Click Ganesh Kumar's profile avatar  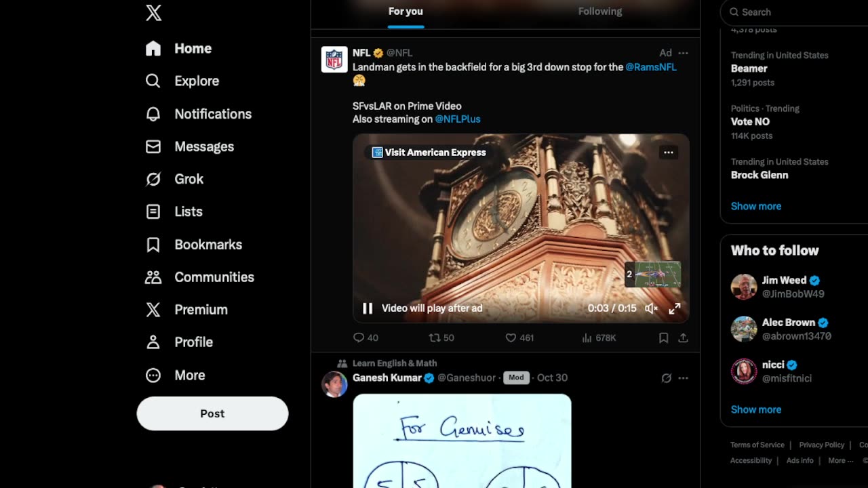click(x=334, y=384)
